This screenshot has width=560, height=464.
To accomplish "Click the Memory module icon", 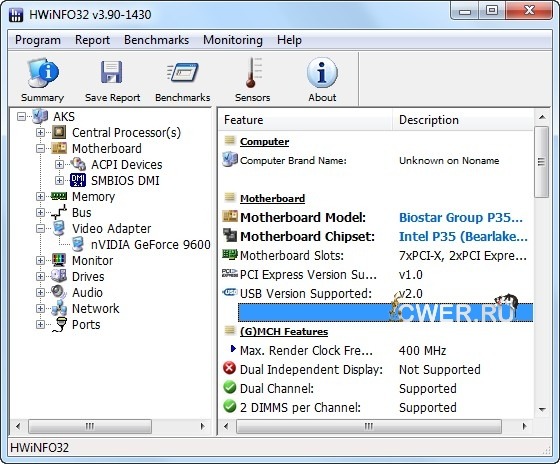I will coord(59,196).
